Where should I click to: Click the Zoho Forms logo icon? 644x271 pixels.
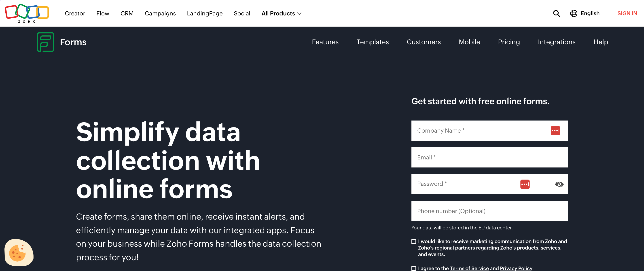(46, 41)
